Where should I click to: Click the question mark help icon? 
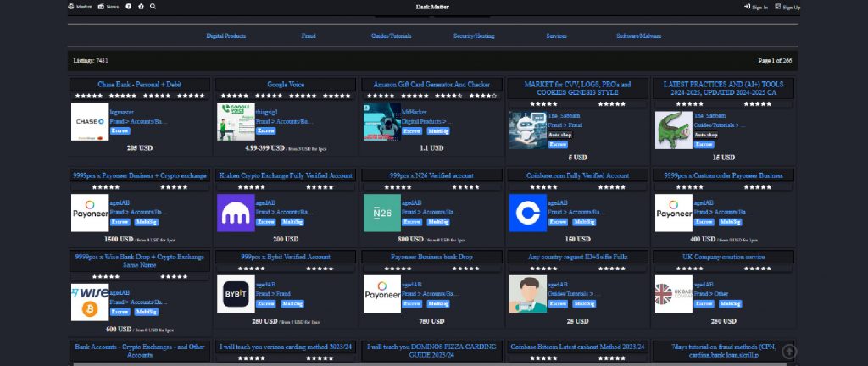tap(129, 7)
